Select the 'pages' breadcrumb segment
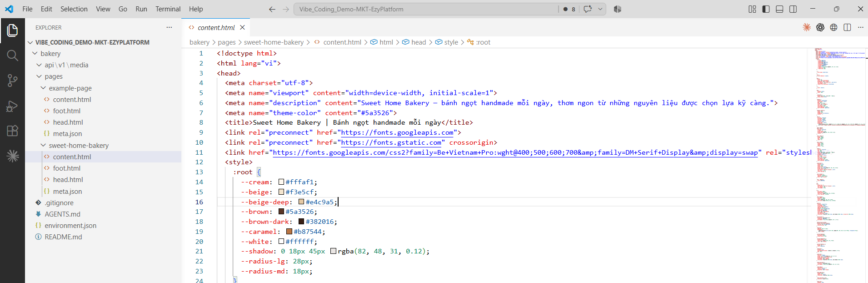The height and width of the screenshot is (283, 868). click(x=226, y=42)
